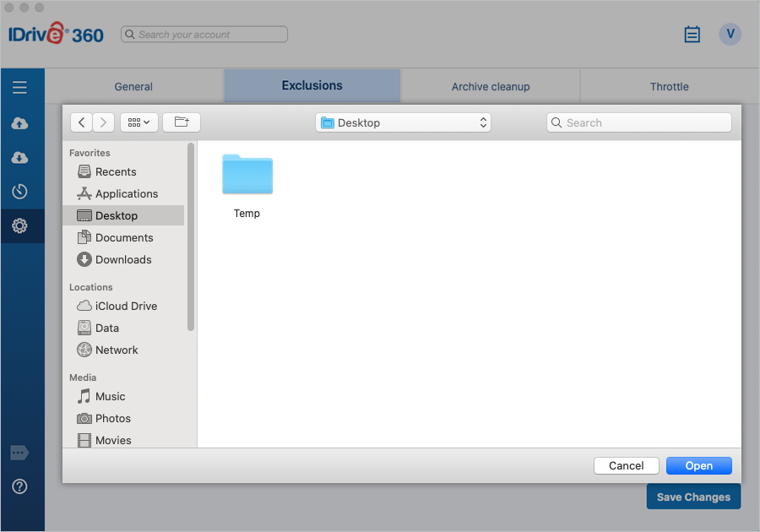This screenshot has width=760, height=532.
Task: Switch to the Throttle tab
Action: [x=670, y=87]
